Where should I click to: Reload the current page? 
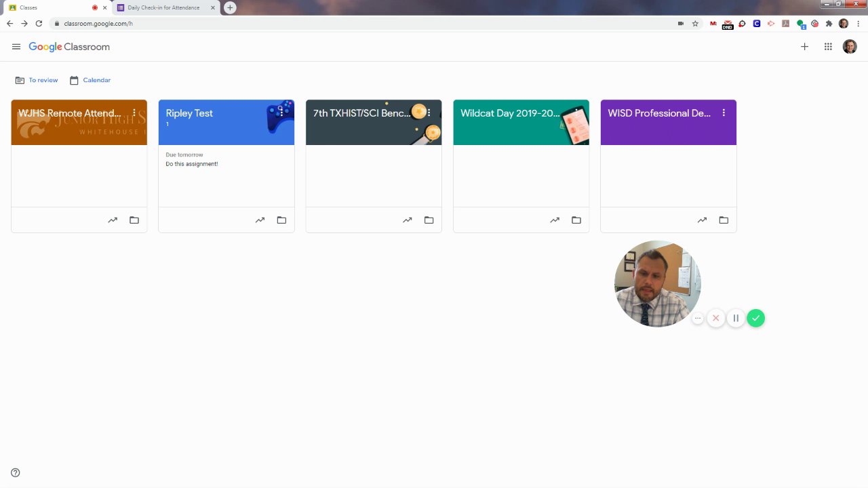pos(39,23)
